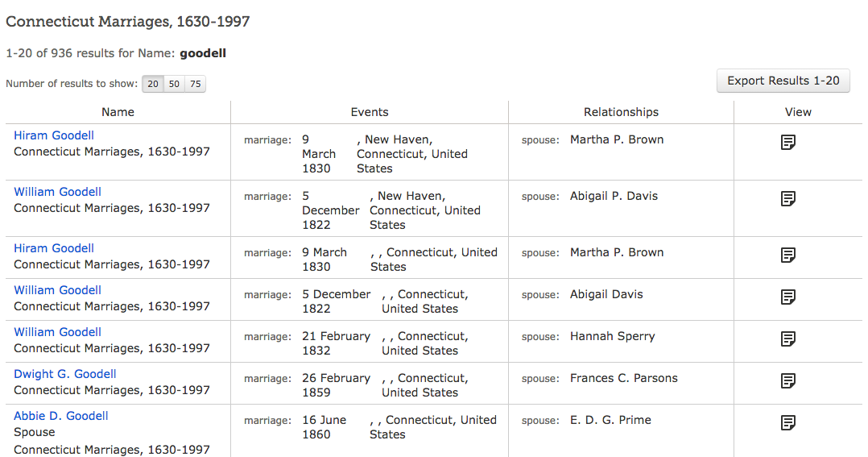Click record icon for spouse Abigail Davis
The width and height of the screenshot is (868, 457).
click(x=788, y=297)
